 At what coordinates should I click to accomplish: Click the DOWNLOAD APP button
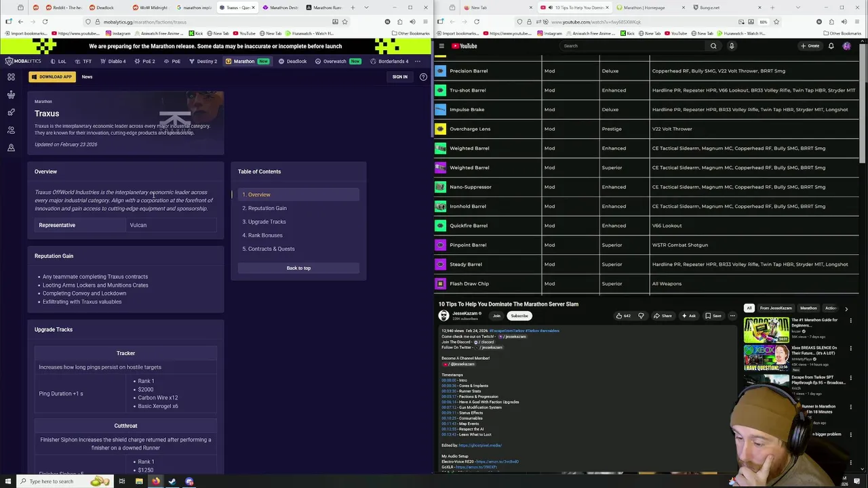click(52, 77)
